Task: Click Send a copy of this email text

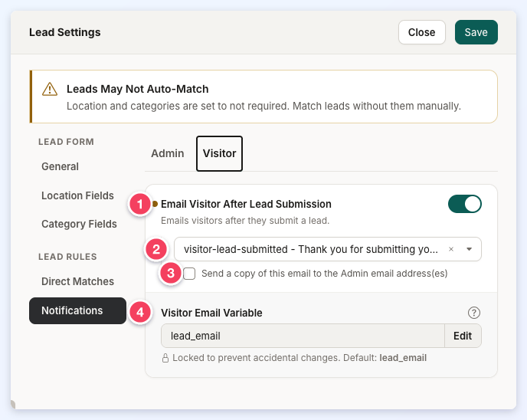Action: [x=324, y=274]
